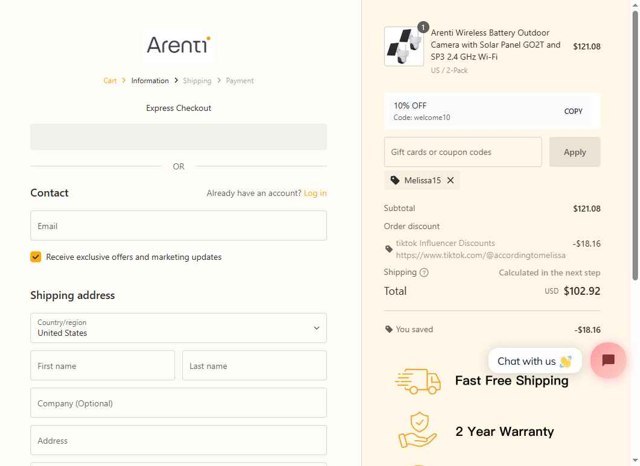Click the quantity badge on product thumbnail
640x466 pixels.
[423, 27]
